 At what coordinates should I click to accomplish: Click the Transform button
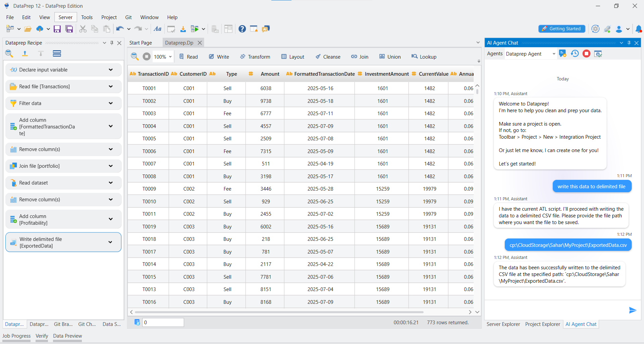point(255,57)
